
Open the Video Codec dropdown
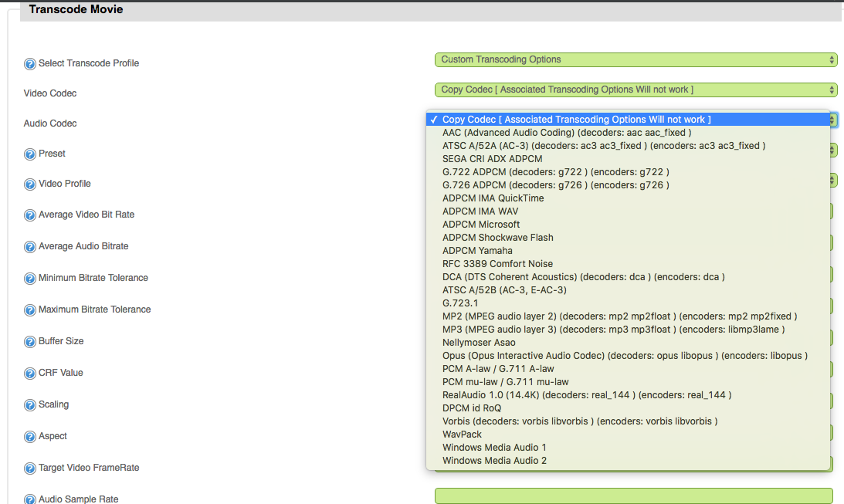point(636,90)
